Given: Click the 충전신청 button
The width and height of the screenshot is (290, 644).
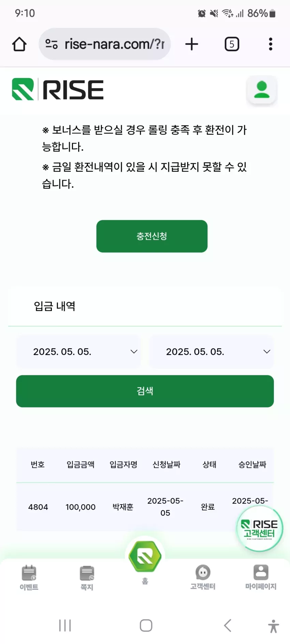Looking at the screenshot, I should click(152, 236).
